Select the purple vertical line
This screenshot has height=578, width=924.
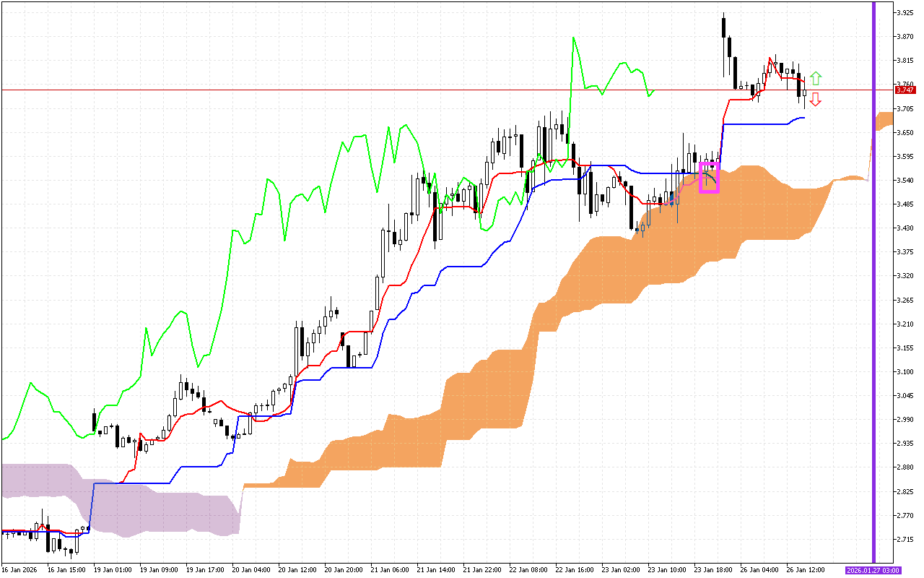pyautogui.click(x=873, y=289)
